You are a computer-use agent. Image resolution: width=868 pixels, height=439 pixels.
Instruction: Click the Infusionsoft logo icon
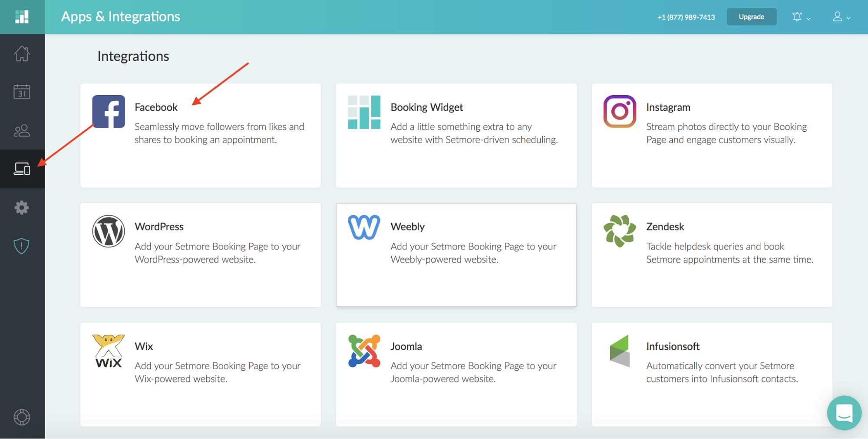pyautogui.click(x=620, y=351)
